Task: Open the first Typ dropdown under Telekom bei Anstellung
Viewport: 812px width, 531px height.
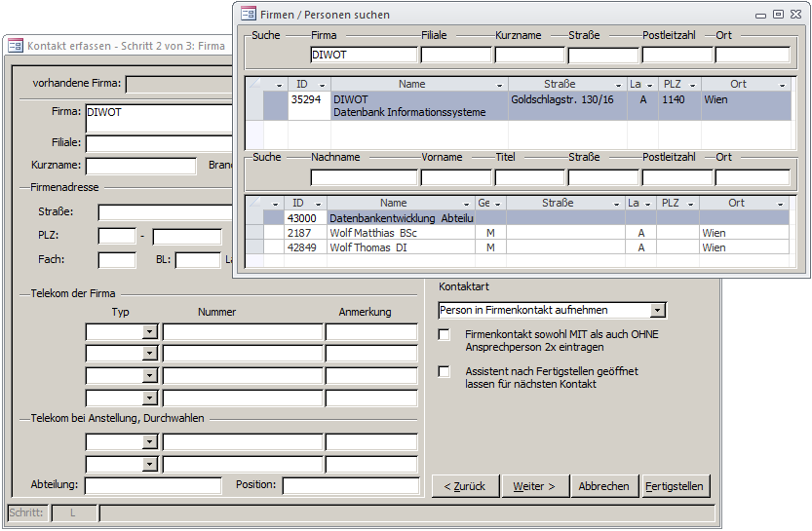Action: pos(149,441)
